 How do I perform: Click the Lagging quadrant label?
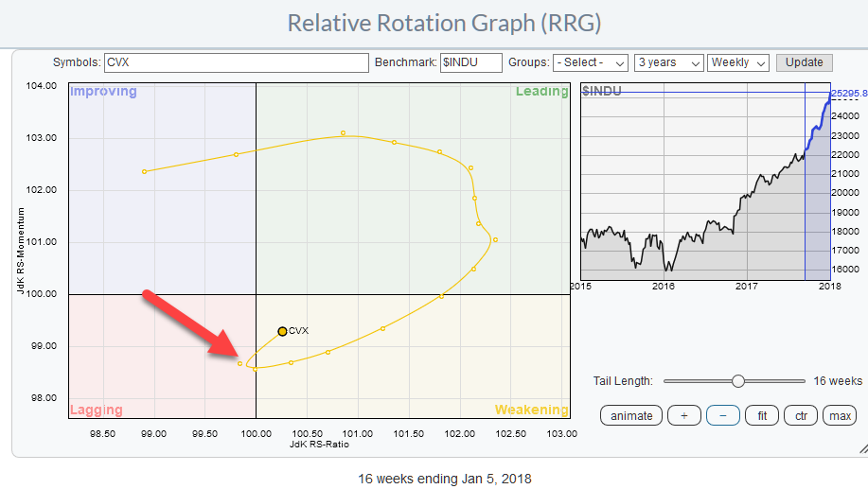(x=96, y=410)
